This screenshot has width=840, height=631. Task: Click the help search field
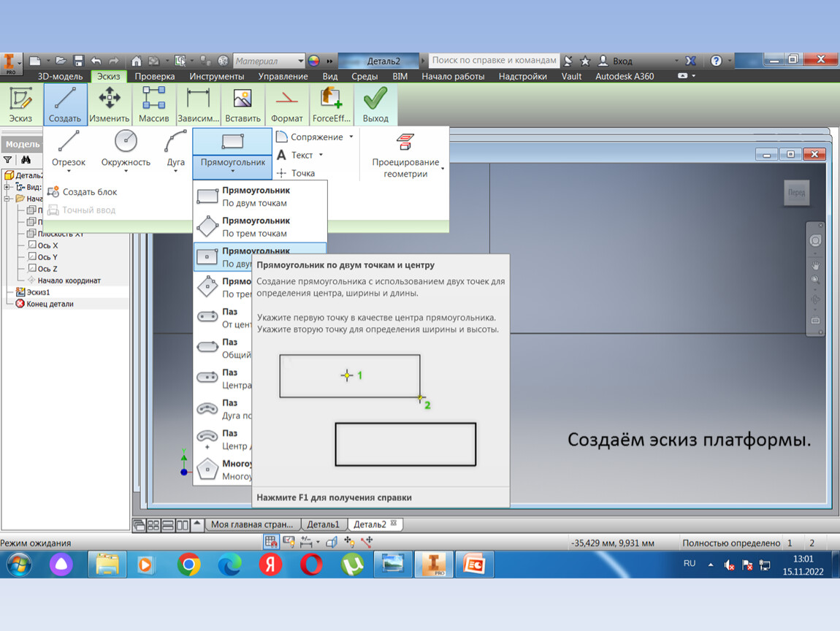(494, 60)
